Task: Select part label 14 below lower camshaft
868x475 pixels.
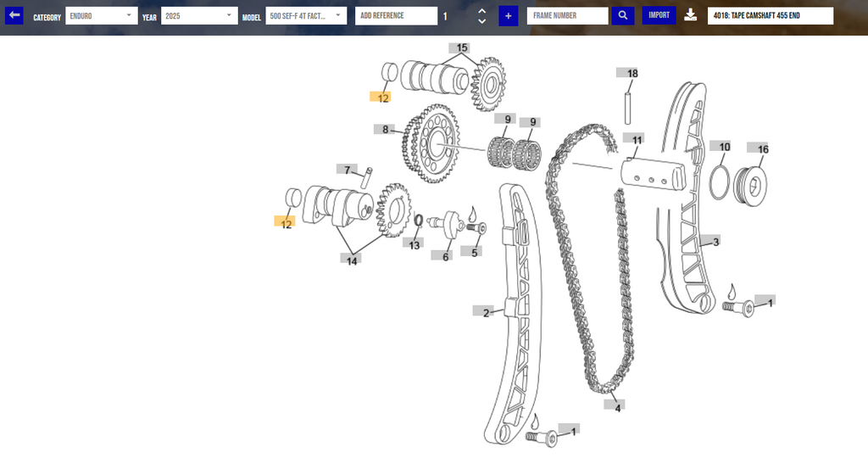Action: click(351, 260)
